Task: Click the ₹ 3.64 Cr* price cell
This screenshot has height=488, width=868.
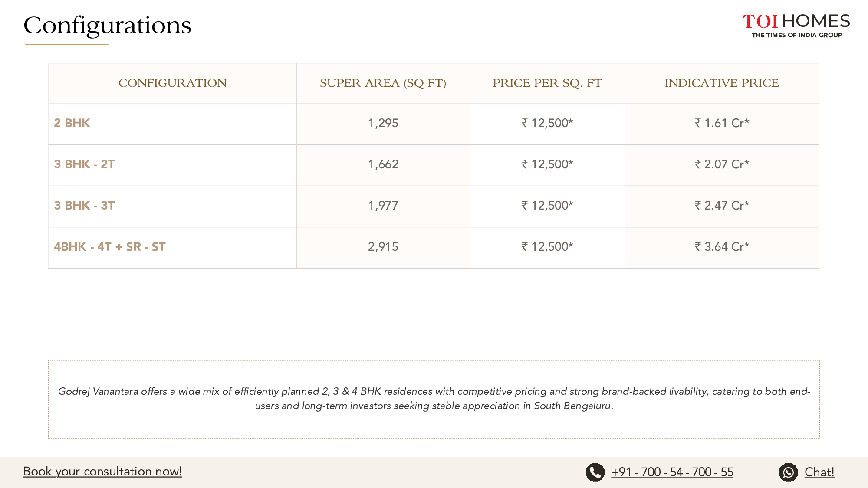Action: point(722,247)
